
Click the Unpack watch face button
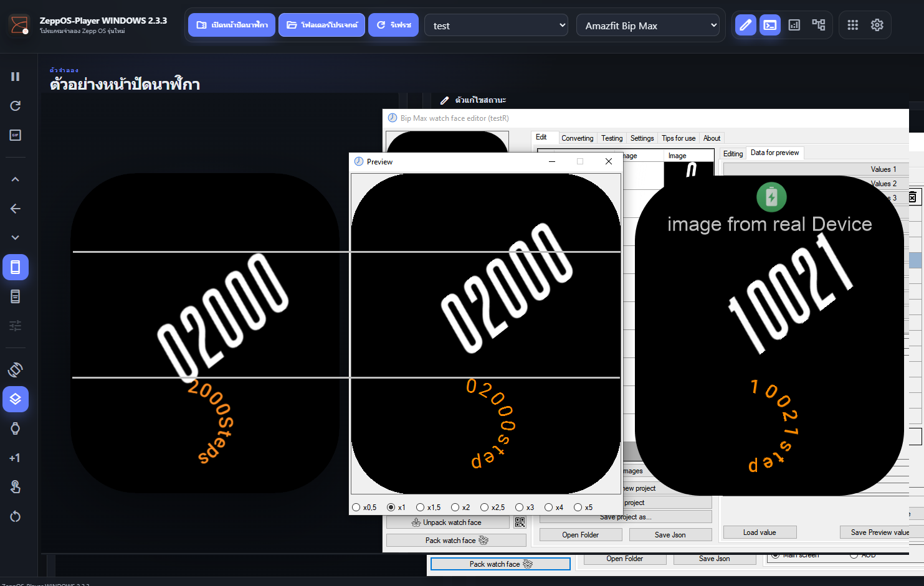click(447, 522)
